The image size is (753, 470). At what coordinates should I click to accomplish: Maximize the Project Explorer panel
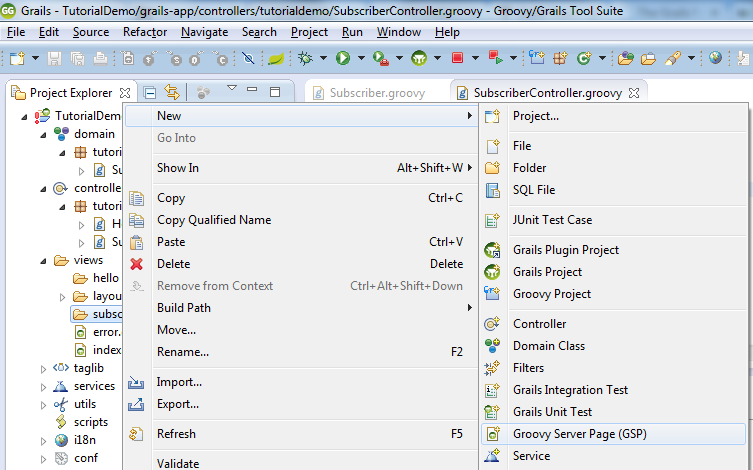[x=275, y=92]
